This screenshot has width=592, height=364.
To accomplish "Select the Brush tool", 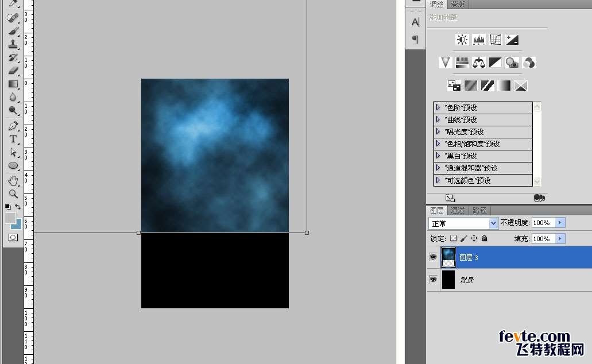I will pos(13,31).
